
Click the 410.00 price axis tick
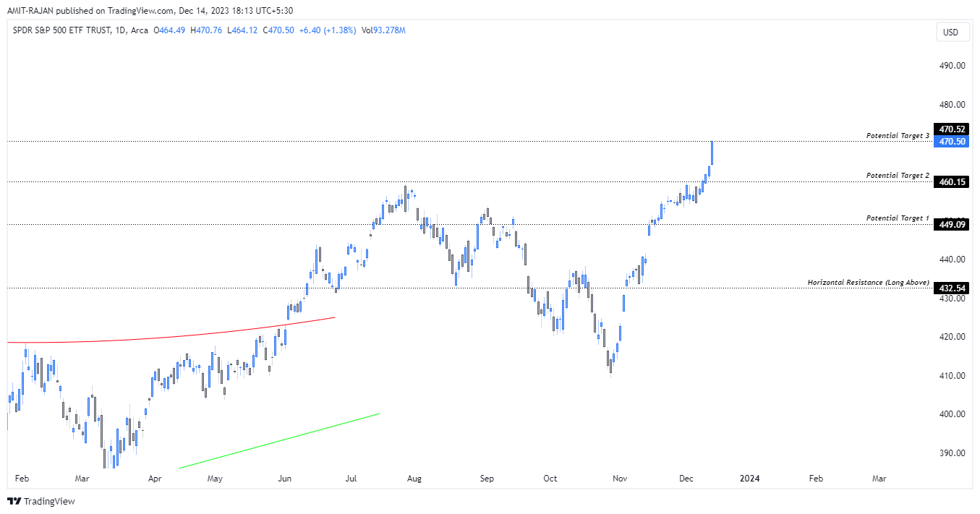952,376
